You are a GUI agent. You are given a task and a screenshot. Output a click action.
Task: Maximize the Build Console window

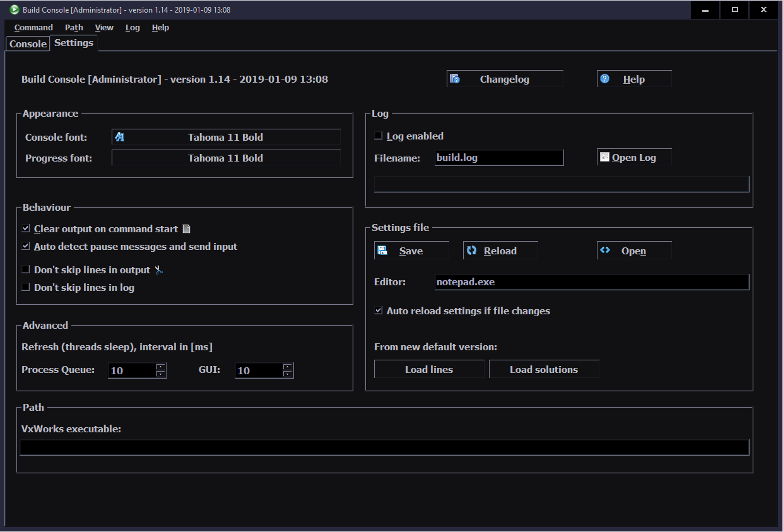click(734, 9)
